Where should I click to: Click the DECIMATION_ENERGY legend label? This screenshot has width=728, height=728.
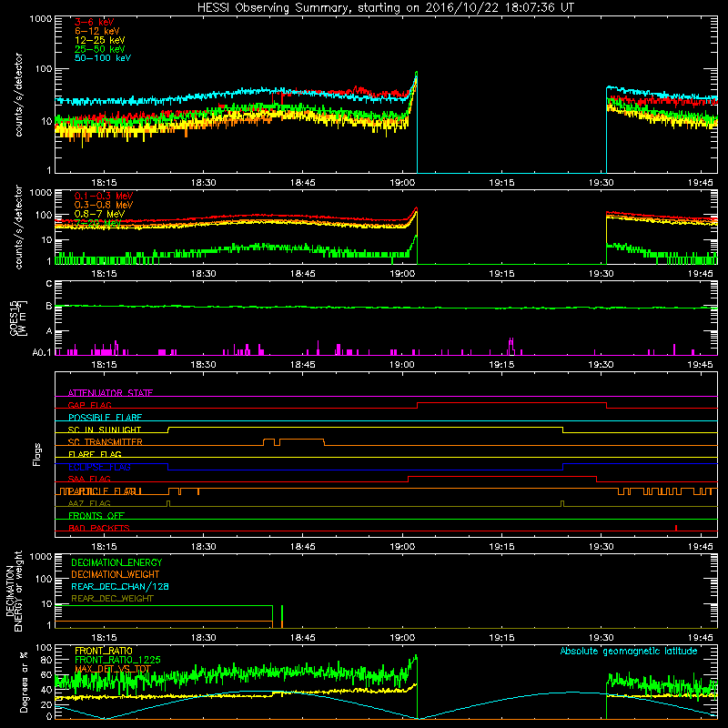point(116,562)
